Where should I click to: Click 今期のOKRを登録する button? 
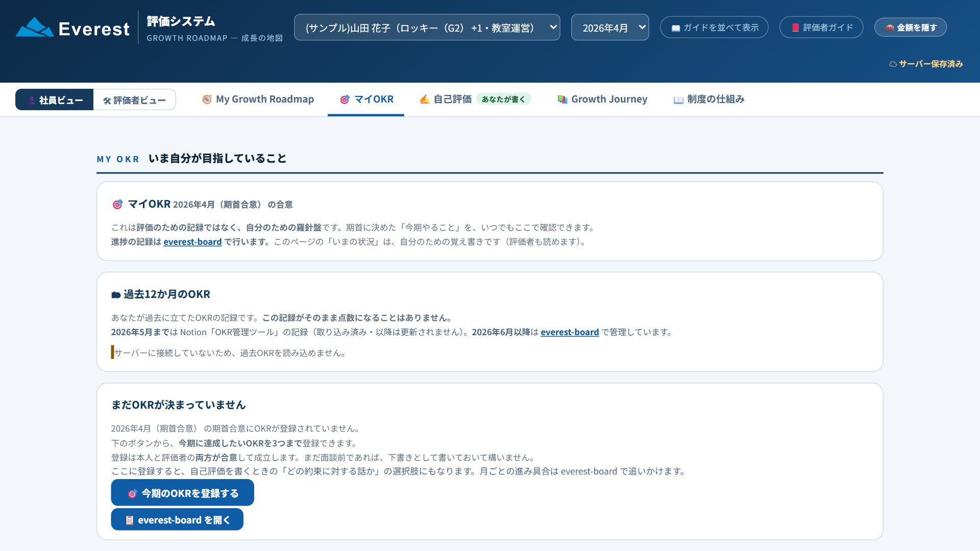click(x=182, y=493)
